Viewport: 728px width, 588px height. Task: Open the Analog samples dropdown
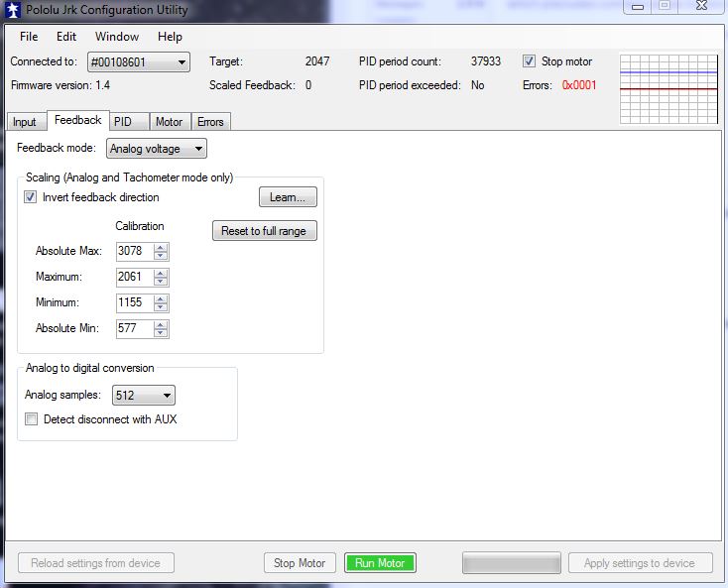tap(144, 396)
